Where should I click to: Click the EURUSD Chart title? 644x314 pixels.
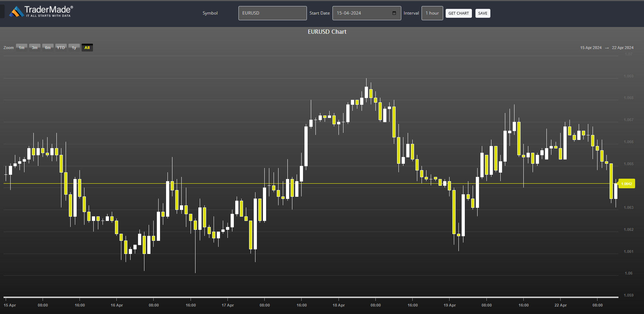click(327, 32)
